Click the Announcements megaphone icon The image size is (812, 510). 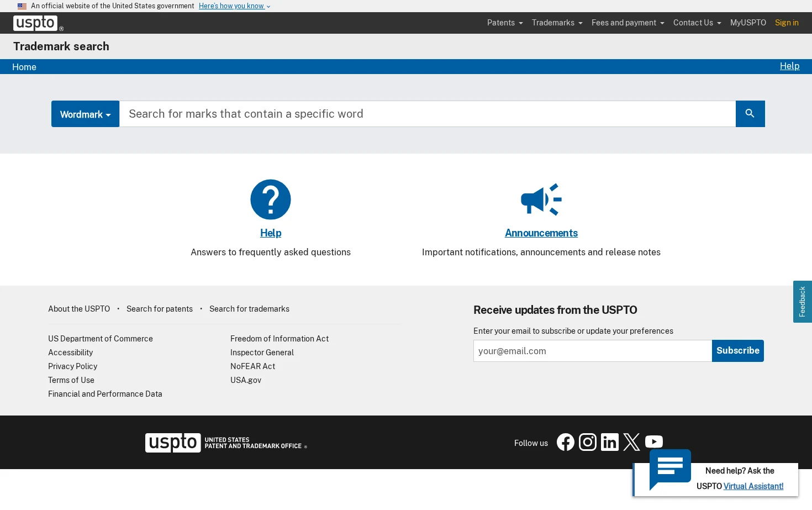point(541,199)
